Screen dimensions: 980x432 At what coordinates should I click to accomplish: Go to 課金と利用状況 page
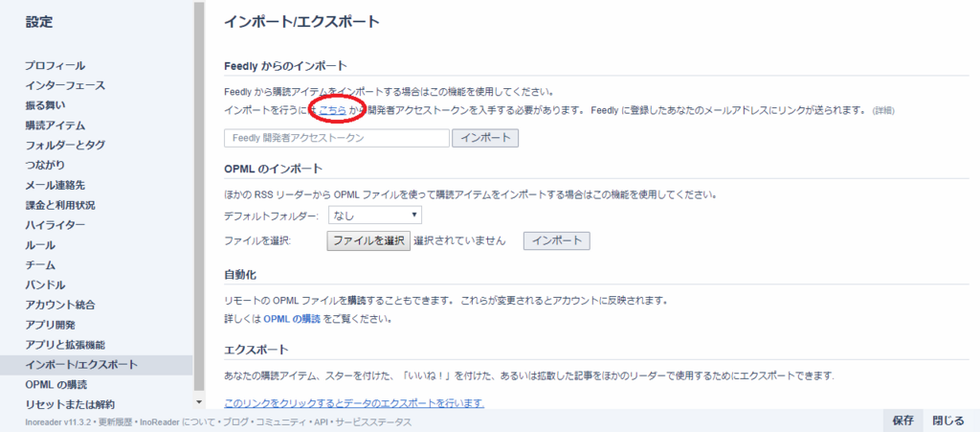pos(60,205)
